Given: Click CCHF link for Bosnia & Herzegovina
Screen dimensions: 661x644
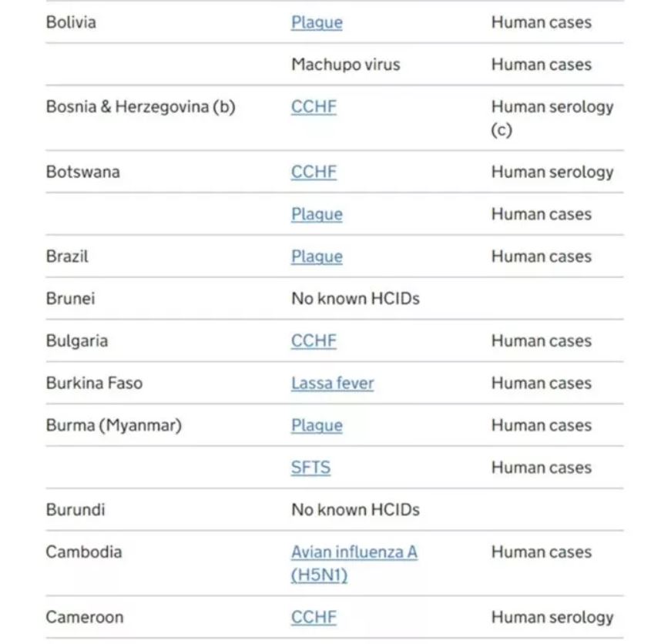Looking at the screenshot, I should coord(314,107).
